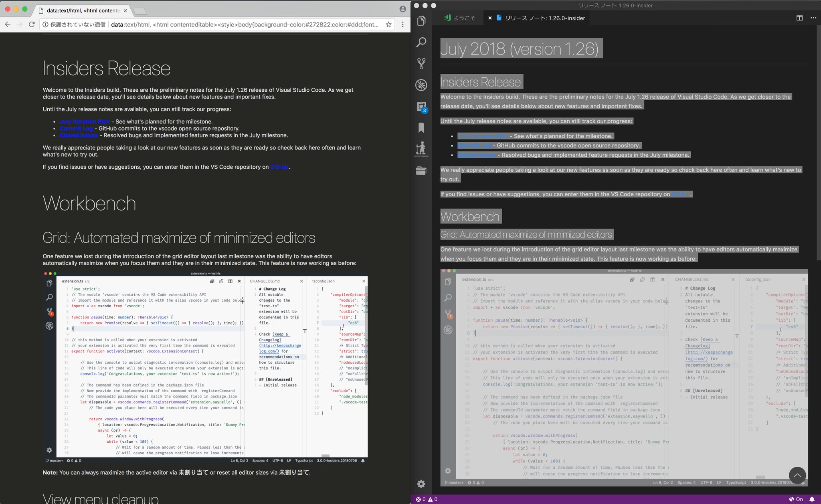Open the Debug view icon

421,85
